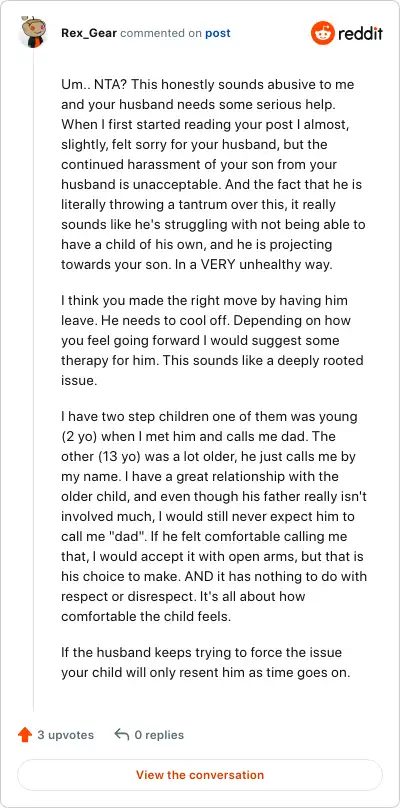This screenshot has width=400, height=808.
Task: Select the '3 upvotes' count label
Action: 65,735
